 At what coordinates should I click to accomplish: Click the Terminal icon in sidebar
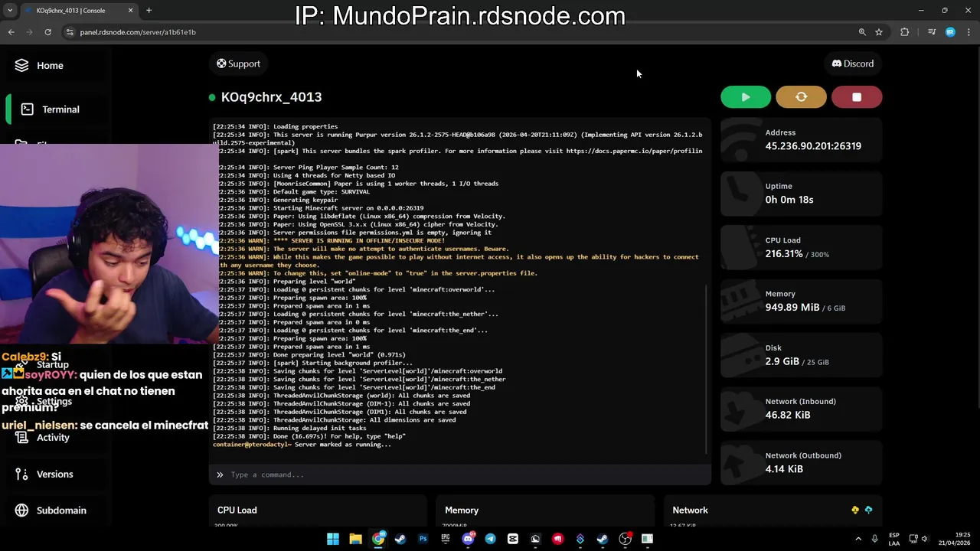click(x=27, y=109)
